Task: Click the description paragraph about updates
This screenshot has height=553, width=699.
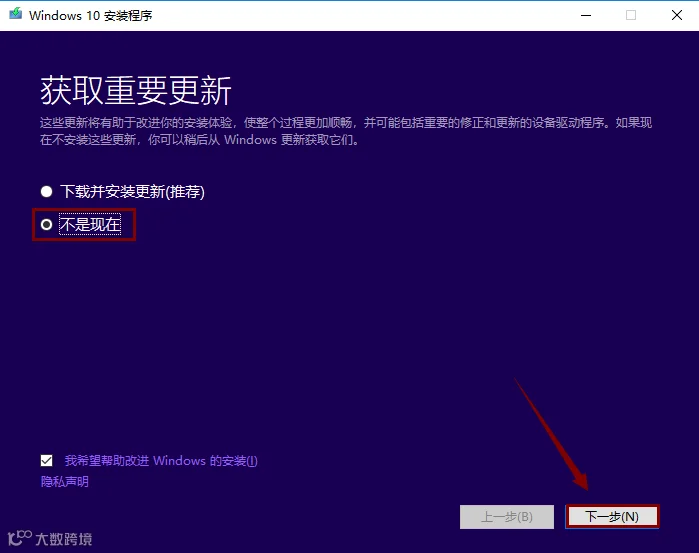Action: coord(345,131)
